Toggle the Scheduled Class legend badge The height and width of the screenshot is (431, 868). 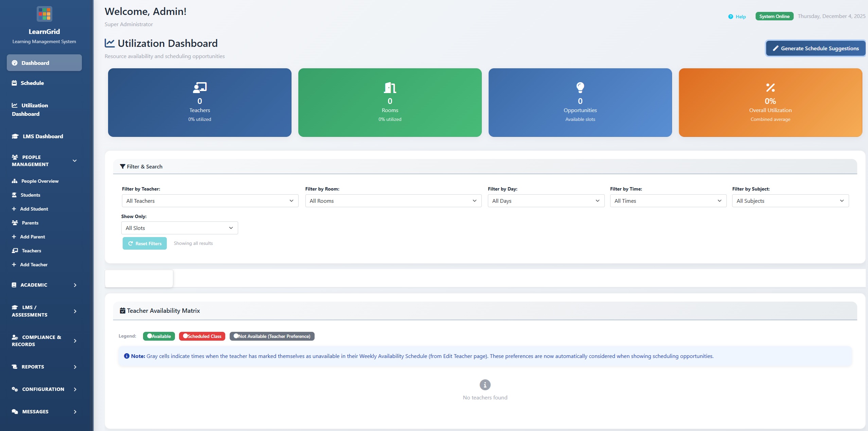pos(202,336)
